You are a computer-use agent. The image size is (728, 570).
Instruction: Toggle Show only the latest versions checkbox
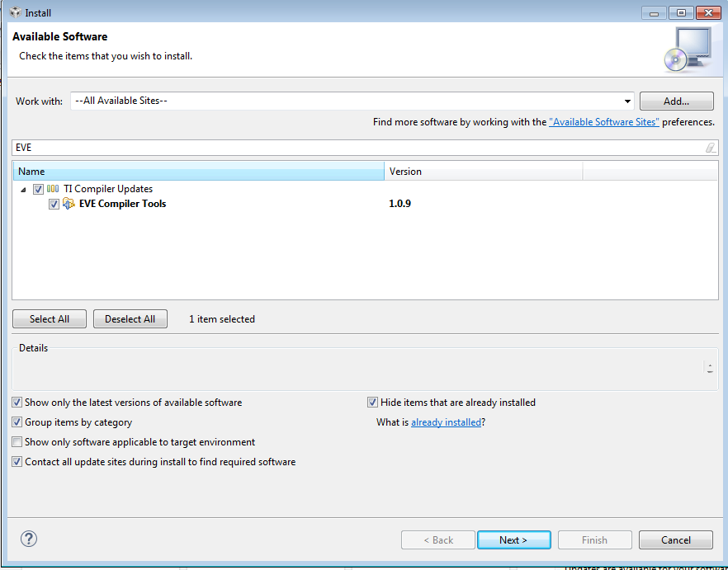pyautogui.click(x=17, y=403)
